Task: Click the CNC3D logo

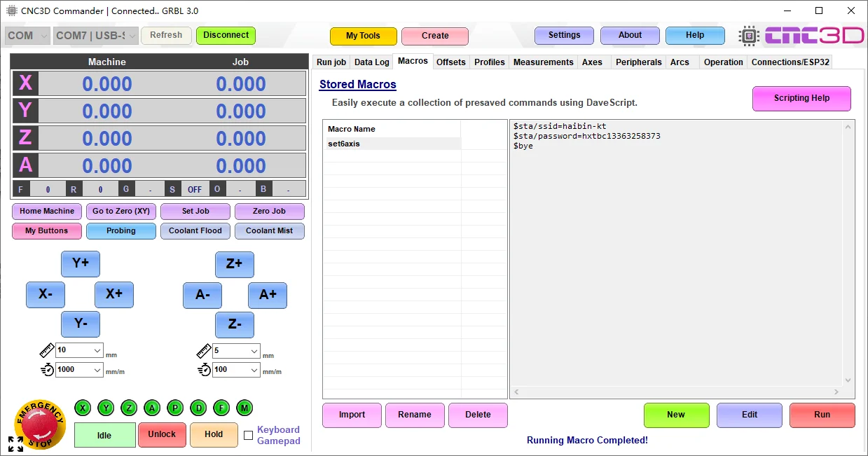Action: pos(813,36)
